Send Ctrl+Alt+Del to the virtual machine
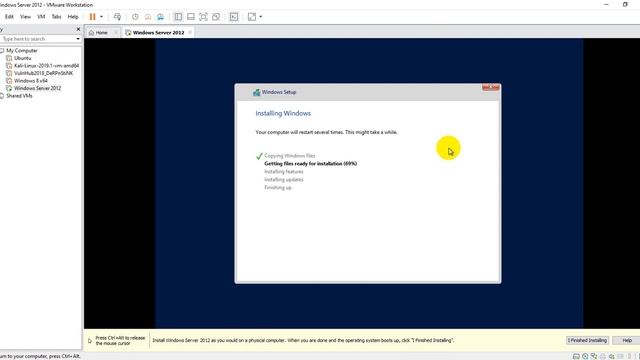This screenshot has width=640, height=360. pos(117,17)
